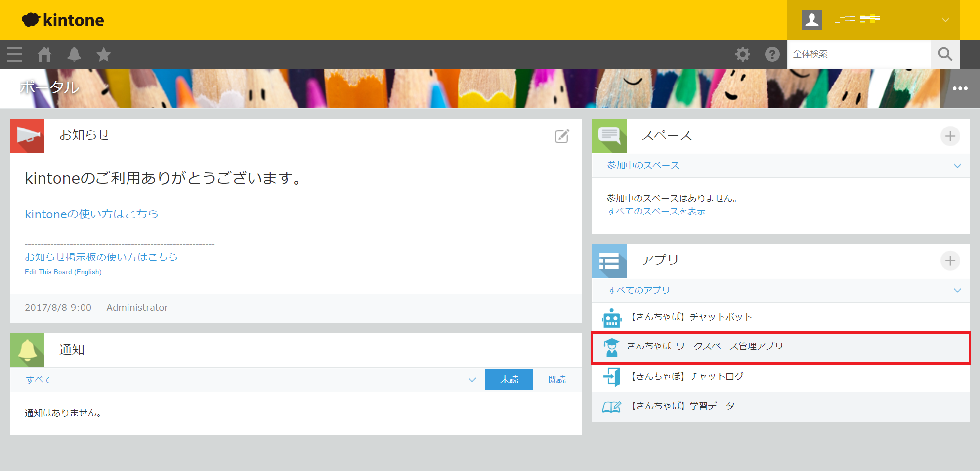Screen dimensions: 980x471
Task: Click the search magnifier button
Action: click(x=945, y=54)
